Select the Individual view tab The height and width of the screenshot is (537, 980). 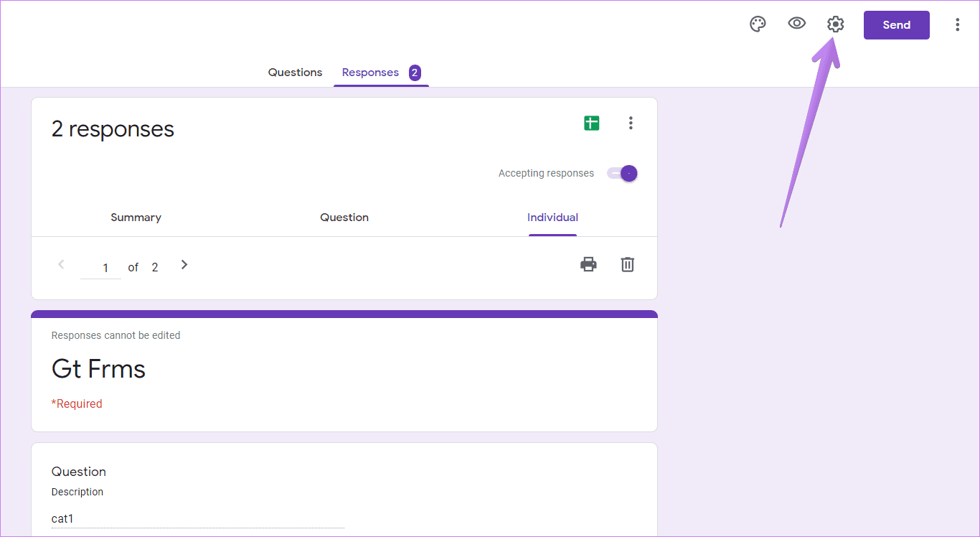click(552, 218)
